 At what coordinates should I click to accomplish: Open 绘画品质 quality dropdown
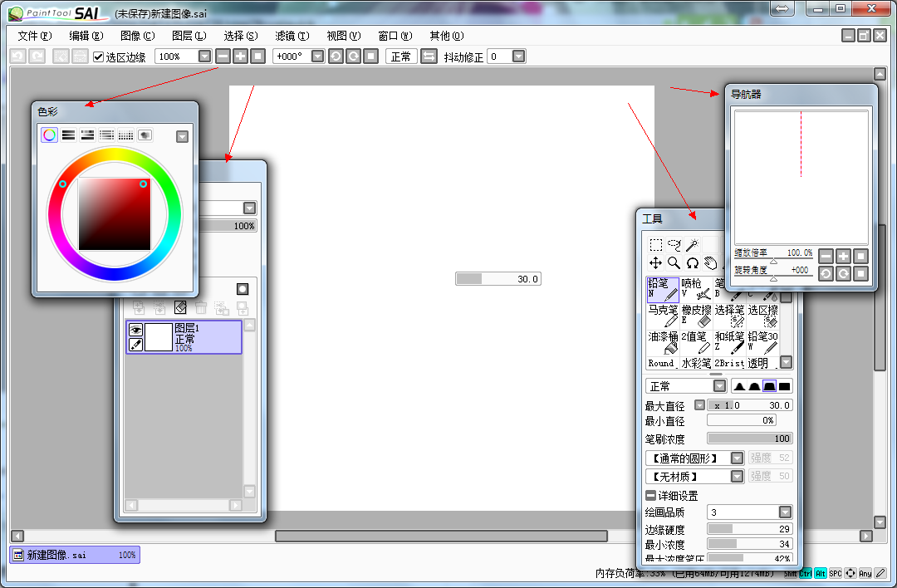coord(785,512)
